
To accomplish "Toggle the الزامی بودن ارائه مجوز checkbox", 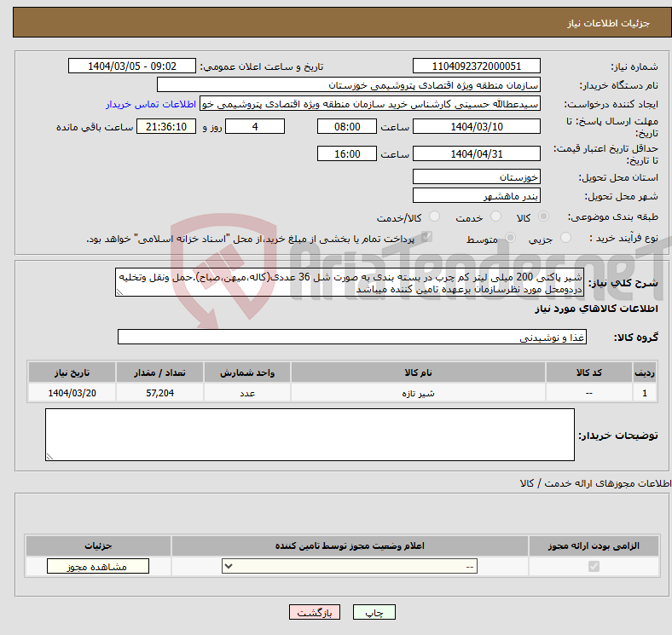I will 594,567.
